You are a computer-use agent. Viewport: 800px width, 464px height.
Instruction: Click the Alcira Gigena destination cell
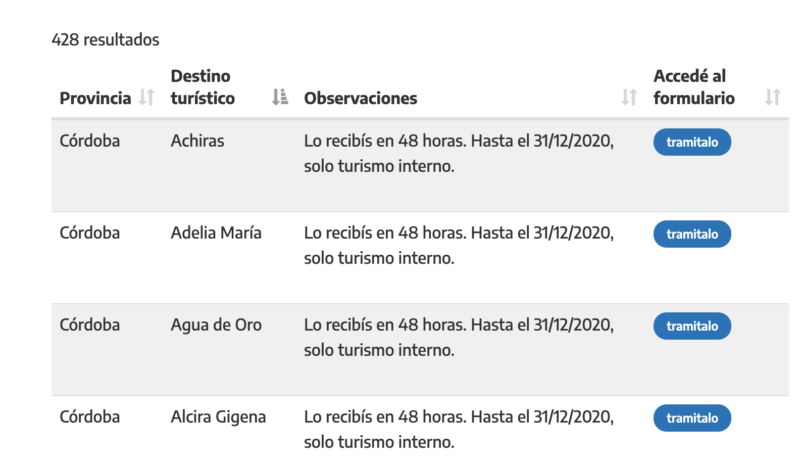pos(218,417)
